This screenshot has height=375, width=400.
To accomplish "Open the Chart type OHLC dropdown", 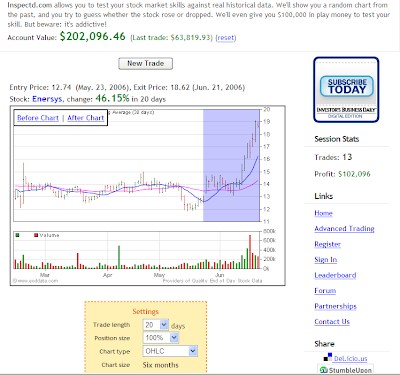I will tap(170, 351).
